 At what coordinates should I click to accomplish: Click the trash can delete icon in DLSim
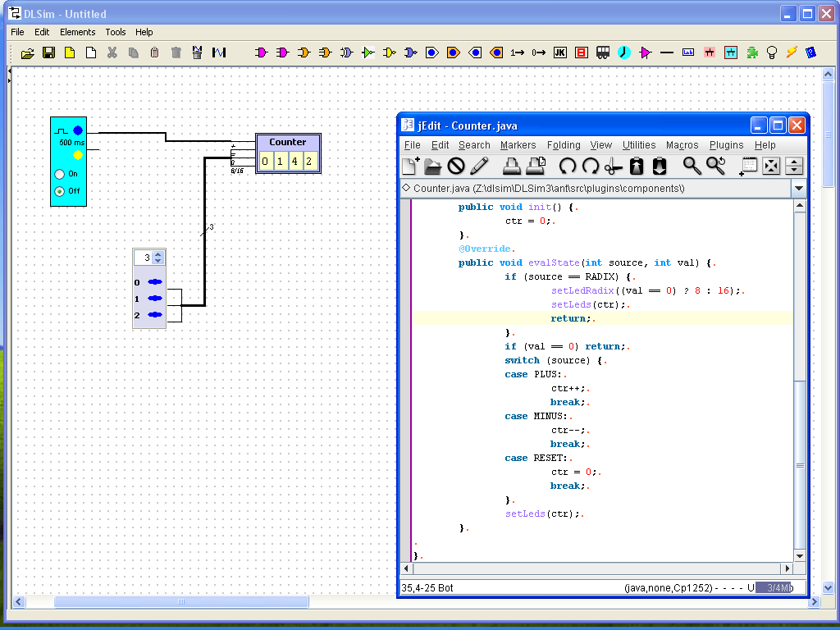(x=176, y=52)
